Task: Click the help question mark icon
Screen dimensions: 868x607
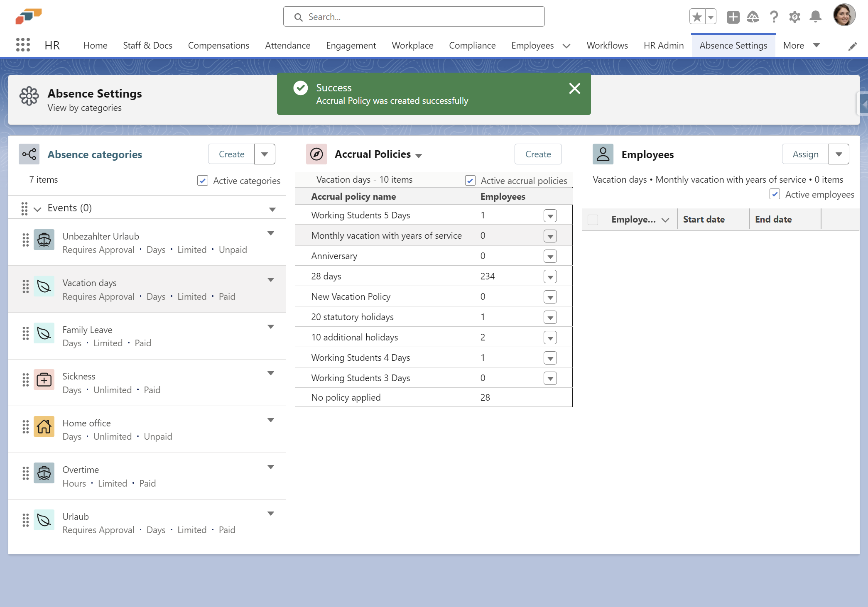Action: (x=774, y=17)
